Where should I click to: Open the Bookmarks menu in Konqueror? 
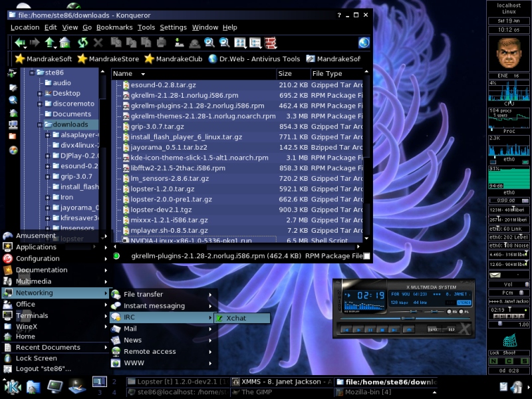[x=114, y=27]
